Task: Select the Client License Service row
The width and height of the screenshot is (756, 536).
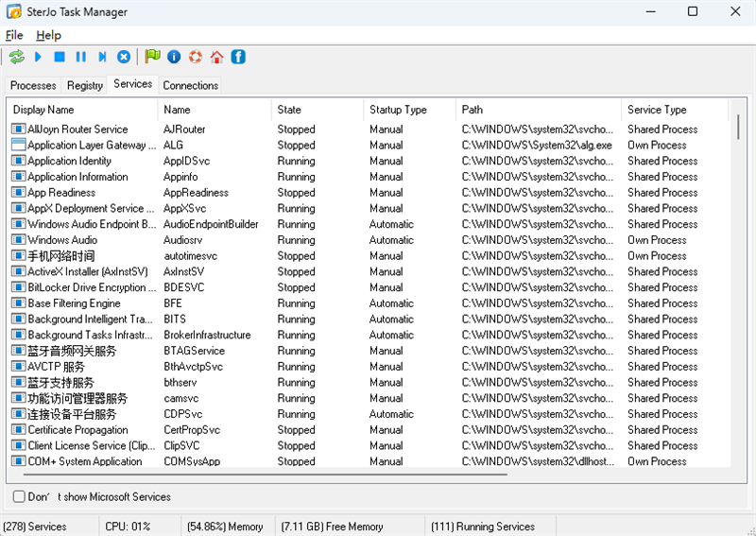Action: [369, 445]
